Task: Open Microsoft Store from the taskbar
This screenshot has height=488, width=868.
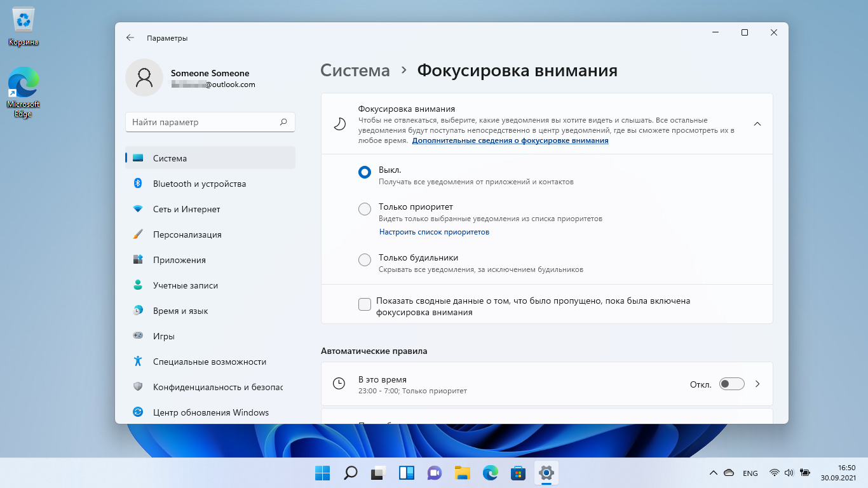Action: coord(519,473)
